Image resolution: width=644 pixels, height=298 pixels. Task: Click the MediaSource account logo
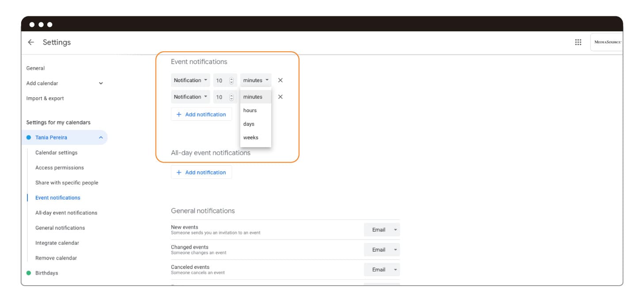pos(607,42)
